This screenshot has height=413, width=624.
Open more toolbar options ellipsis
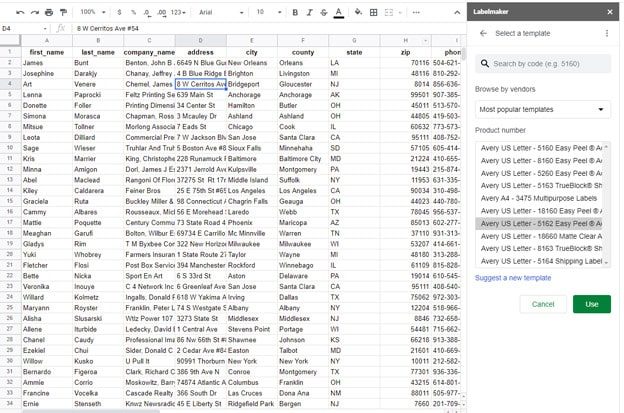point(416,12)
